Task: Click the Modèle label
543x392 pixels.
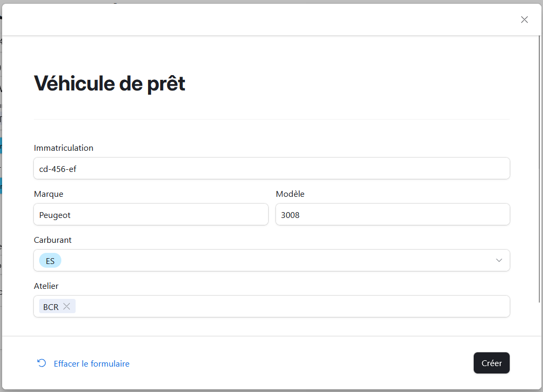Action: pyautogui.click(x=290, y=194)
